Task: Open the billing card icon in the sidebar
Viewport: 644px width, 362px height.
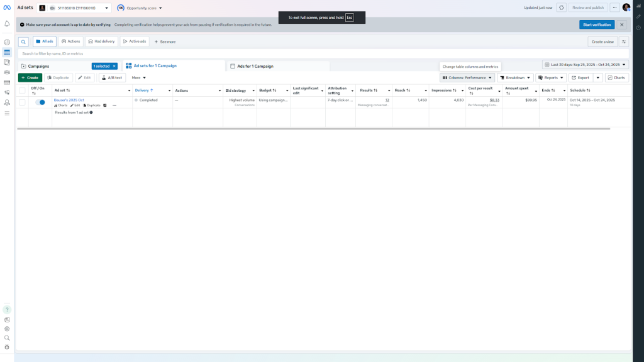Action: tap(7, 82)
